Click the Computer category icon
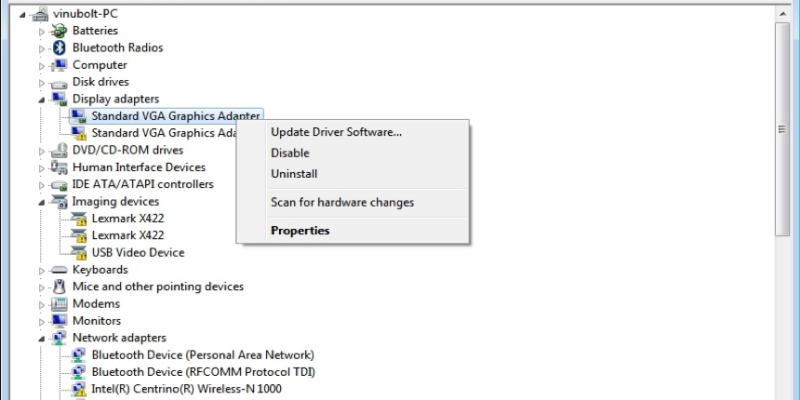Screen dimensions: 800x400 [59, 65]
